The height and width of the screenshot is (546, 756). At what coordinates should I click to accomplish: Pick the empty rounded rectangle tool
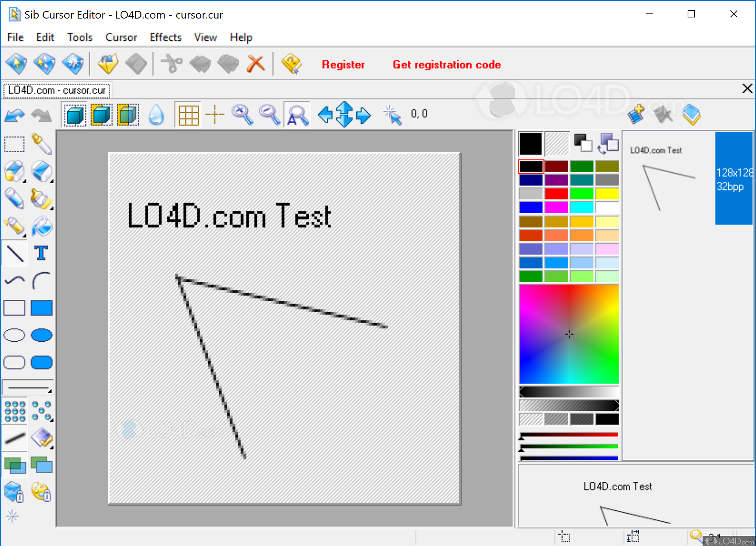click(x=14, y=362)
